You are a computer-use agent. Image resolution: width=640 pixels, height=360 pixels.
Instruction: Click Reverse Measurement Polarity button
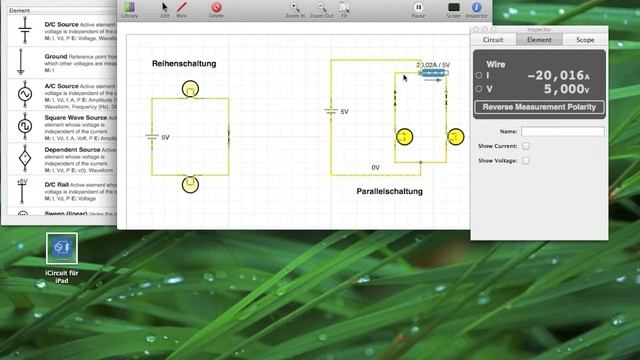[539, 107]
